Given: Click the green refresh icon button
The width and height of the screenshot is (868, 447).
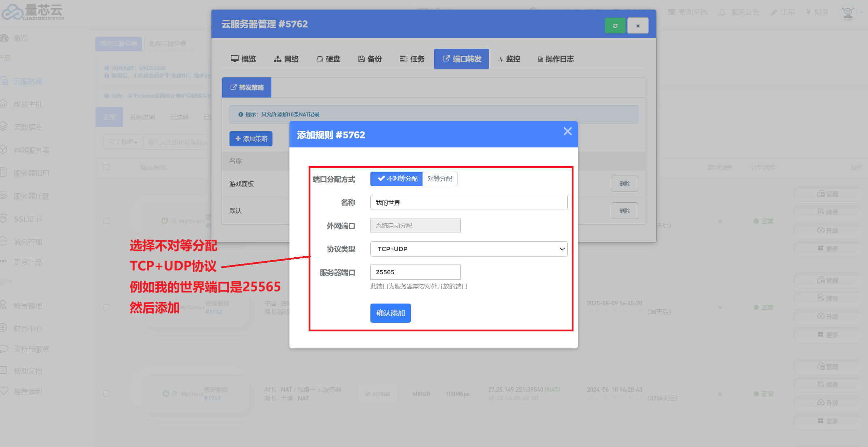Looking at the screenshot, I should coord(615,26).
